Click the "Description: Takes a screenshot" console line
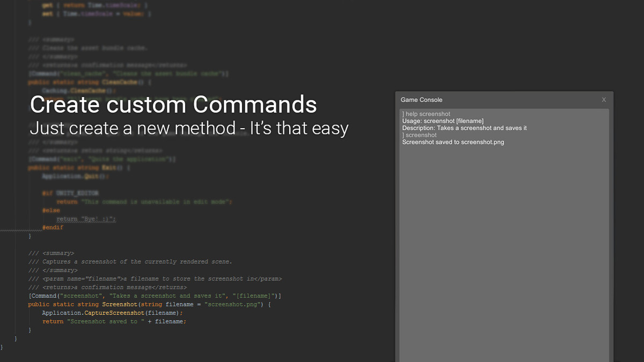 click(464, 128)
